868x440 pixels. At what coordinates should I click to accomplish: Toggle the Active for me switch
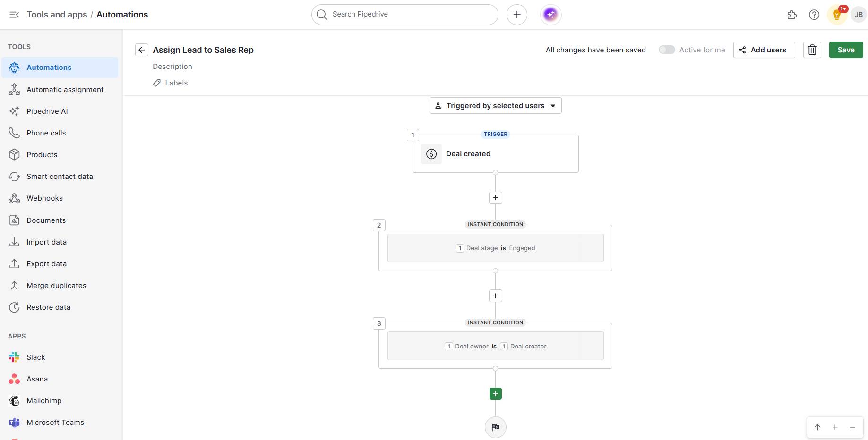click(667, 50)
